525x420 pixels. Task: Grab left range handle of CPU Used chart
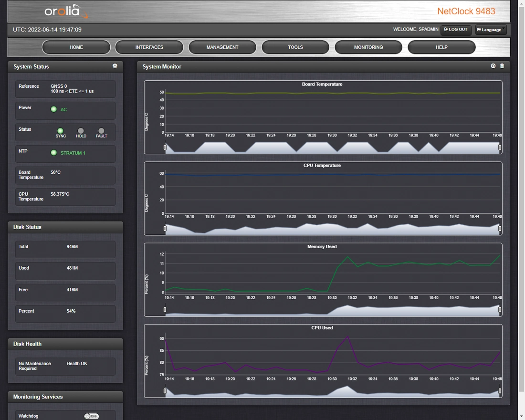click(x=165, y=391)
